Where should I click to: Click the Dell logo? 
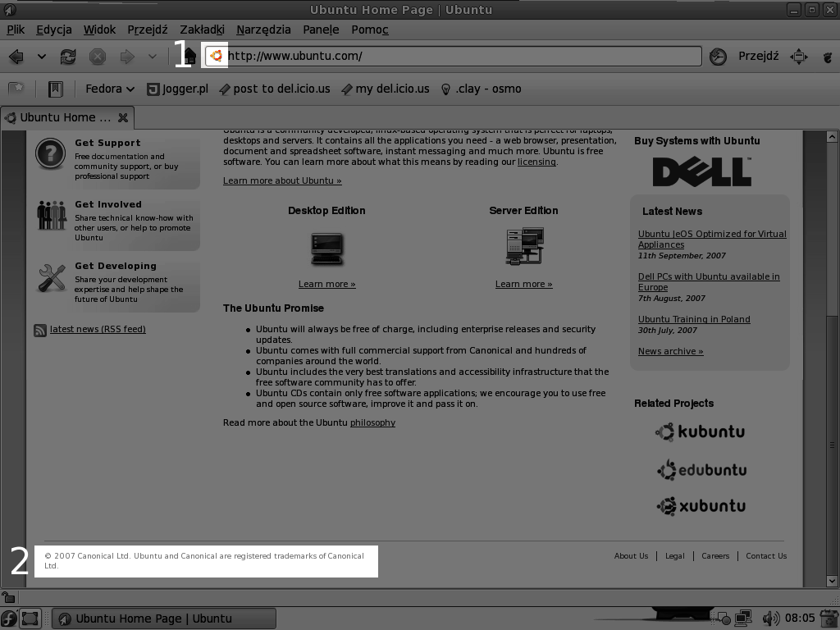[x=702, y=171]
